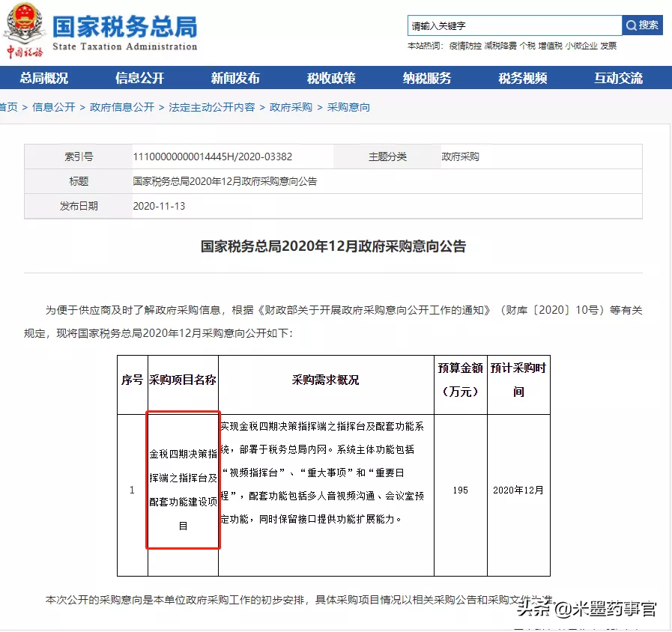The image size is (672, 632).
Task: Click breadcrumb link 采购意向
Action: pyautogui.click(x=348, y=107)
